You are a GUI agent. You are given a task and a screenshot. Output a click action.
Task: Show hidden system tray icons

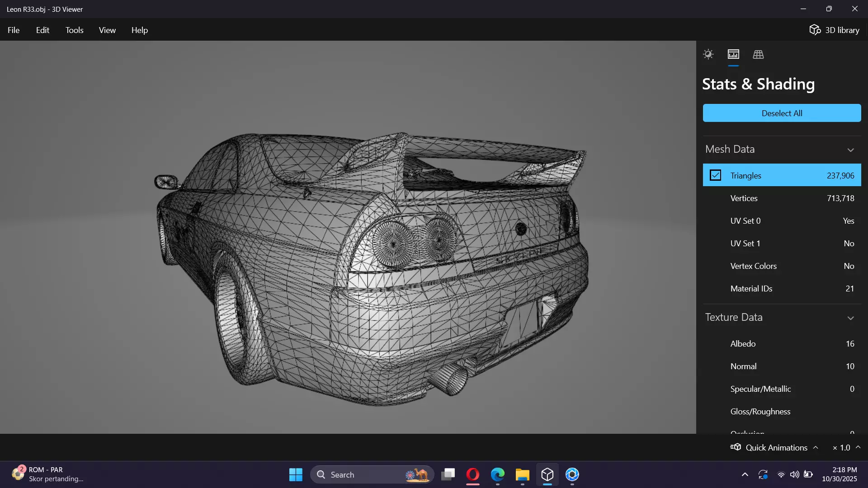[745, 474]
